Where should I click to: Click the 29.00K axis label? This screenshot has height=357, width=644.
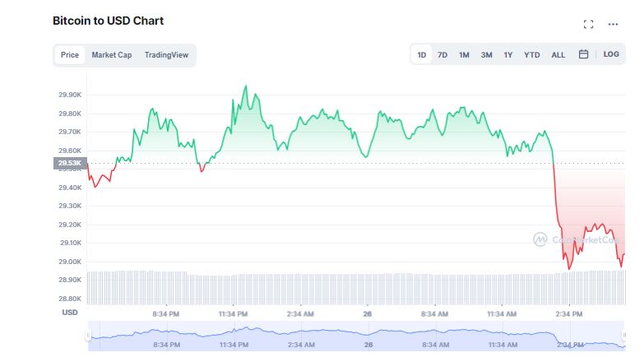coord(70,262)
